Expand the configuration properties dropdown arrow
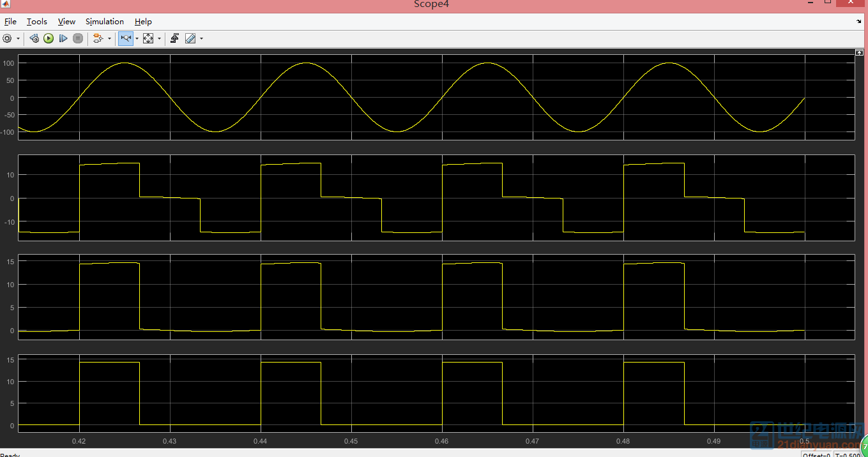Viewport: 868px width, 457px height. pyautogui.click(x=18, y=39)
